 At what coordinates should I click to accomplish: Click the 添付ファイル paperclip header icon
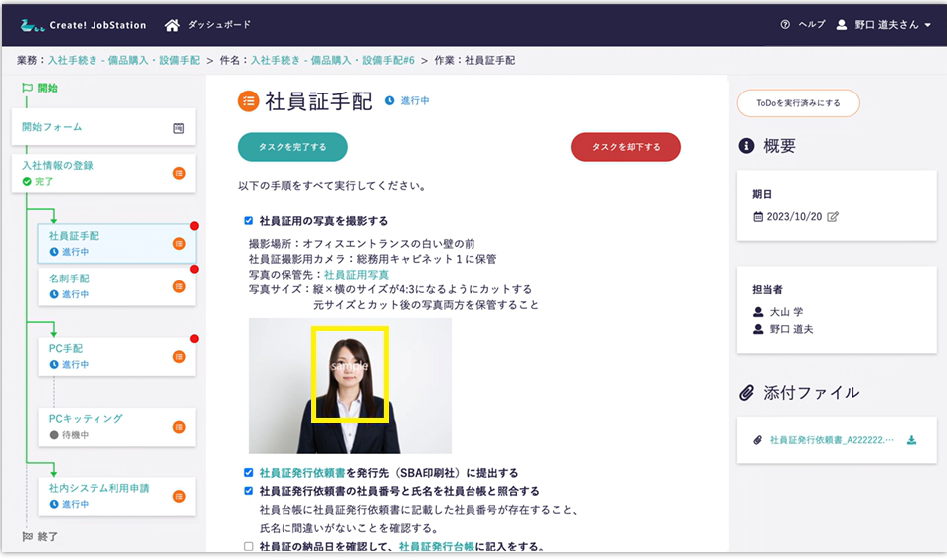click(747, 393)
